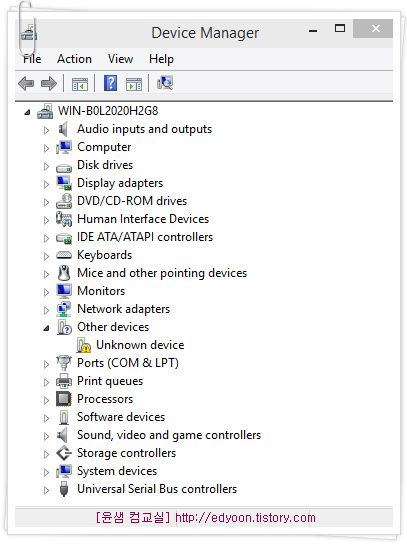Expand the Print queues category
Image resolution: width=407 pixels, height=545 pixels.
click(46, 382)
